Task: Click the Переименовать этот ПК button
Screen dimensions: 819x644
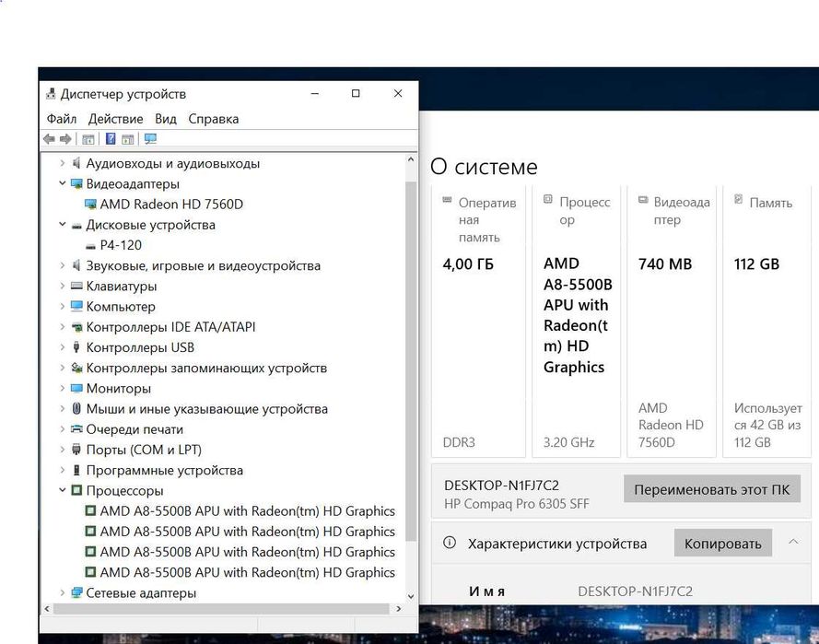Action: click(712, 489)
